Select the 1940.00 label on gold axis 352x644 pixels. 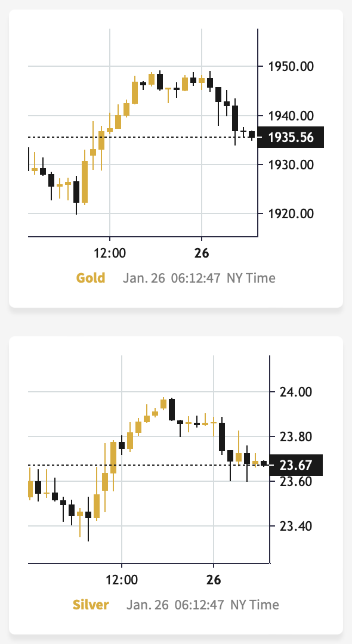pos(291,116)
